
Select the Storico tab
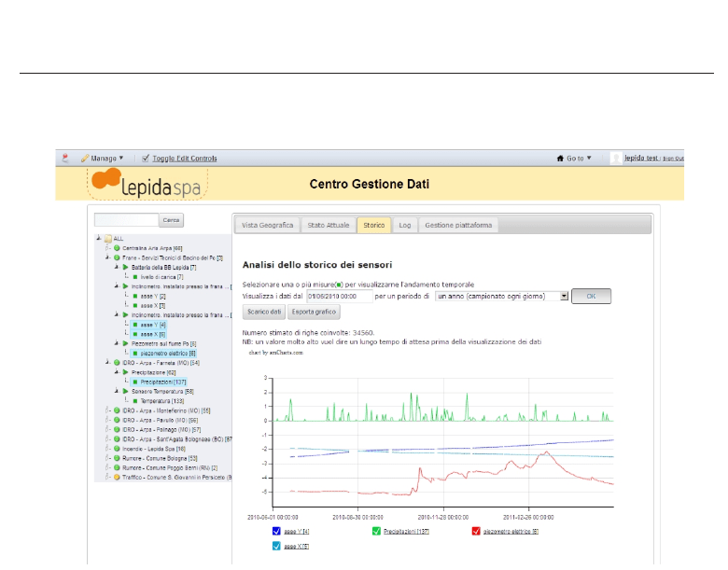(x=374, y=225)
